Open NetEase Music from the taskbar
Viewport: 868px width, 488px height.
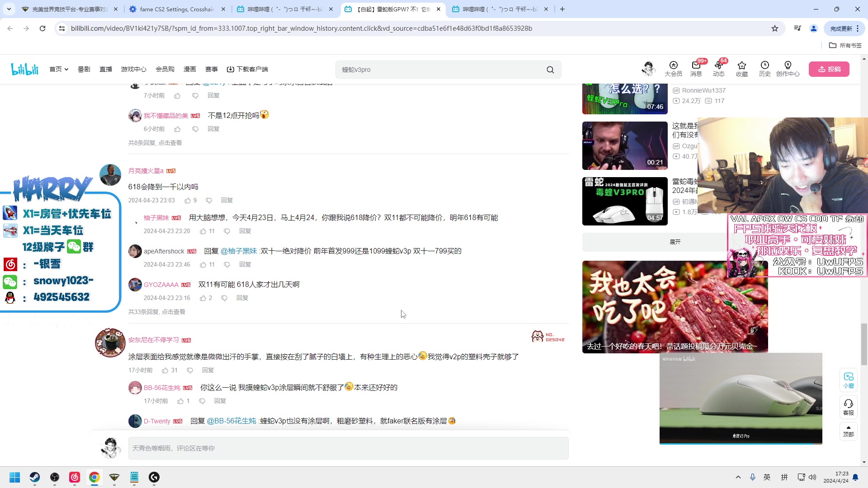pos(75,477)
